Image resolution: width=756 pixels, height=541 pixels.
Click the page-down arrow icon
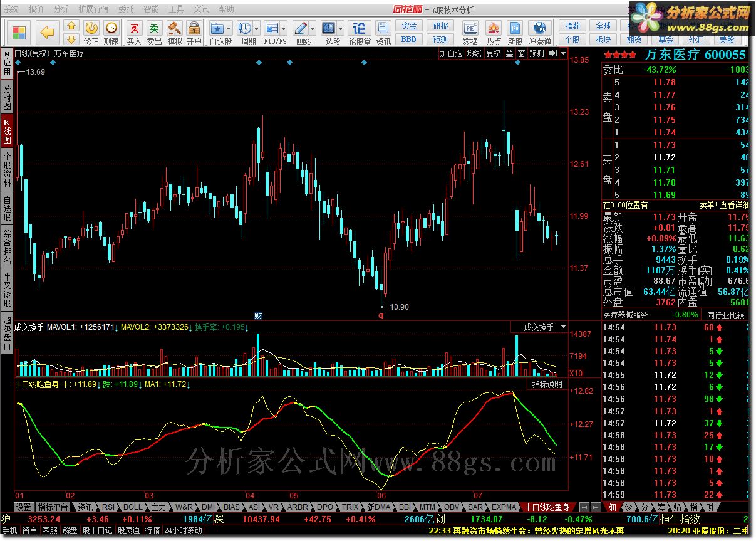(x=71, y=39)
